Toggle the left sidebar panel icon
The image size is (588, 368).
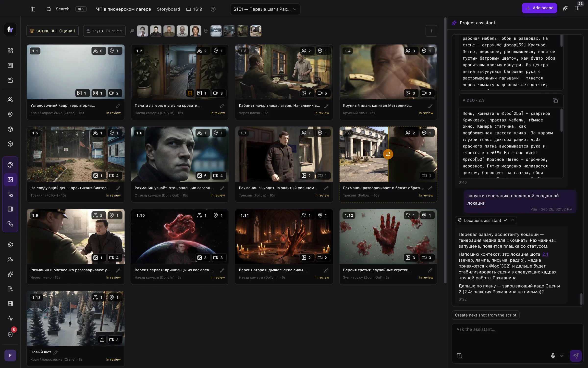[x=33, y=9]
